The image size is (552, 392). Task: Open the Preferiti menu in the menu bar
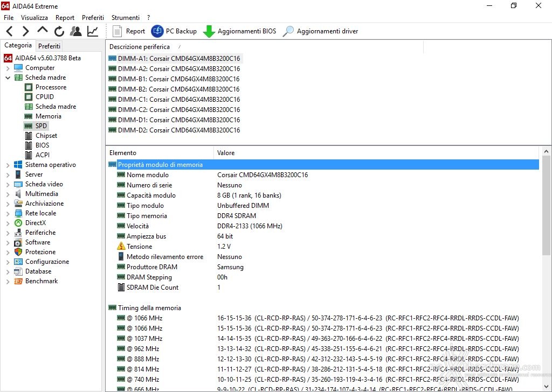(93, 18)
